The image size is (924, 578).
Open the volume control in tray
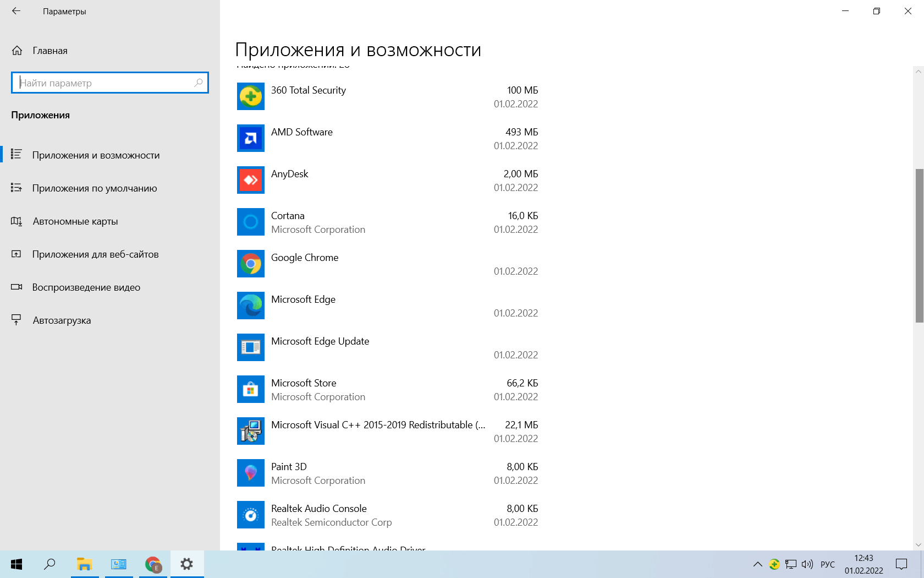click(807, 564)
